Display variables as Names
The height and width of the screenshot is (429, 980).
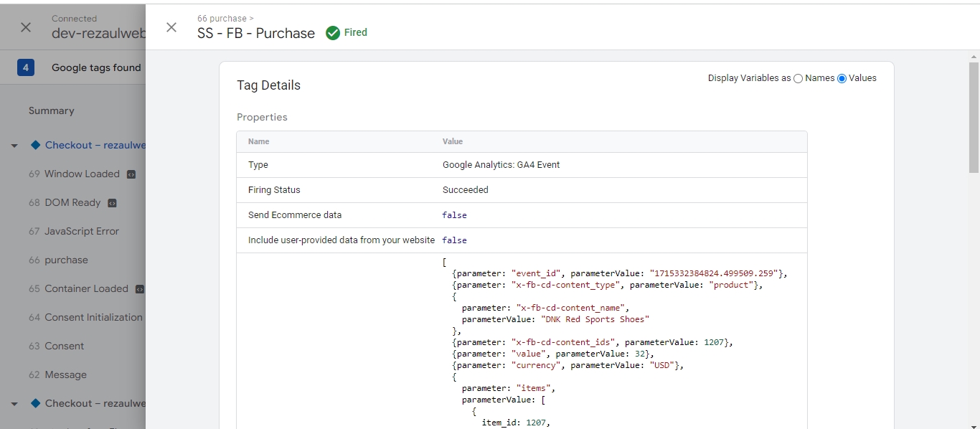click(798, 79)
